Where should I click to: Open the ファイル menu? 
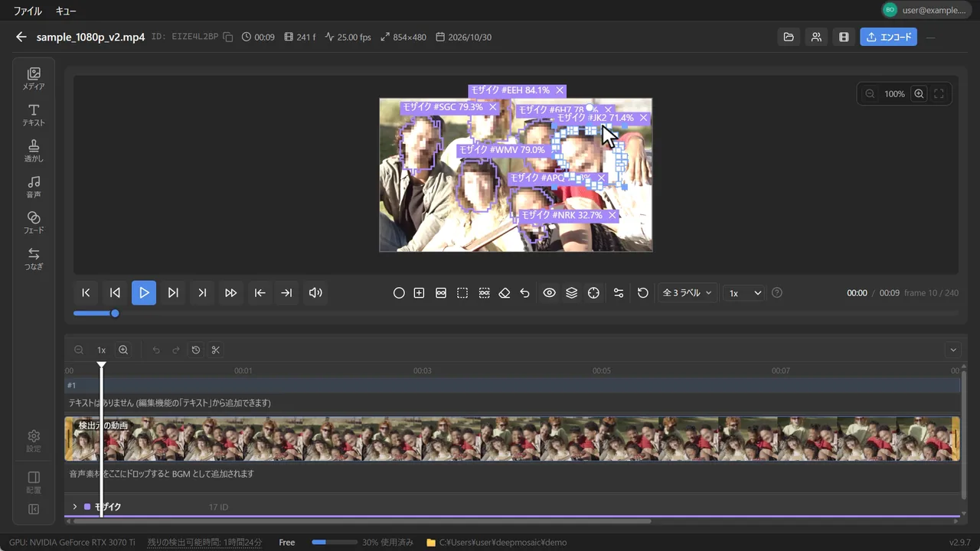pos(28,11)
